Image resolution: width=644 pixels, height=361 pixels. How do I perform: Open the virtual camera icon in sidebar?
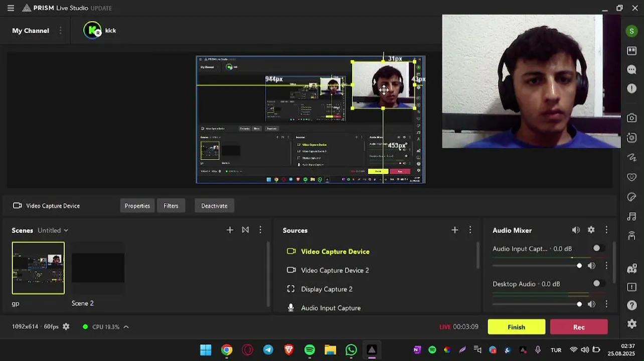click(x=631, y=137)
